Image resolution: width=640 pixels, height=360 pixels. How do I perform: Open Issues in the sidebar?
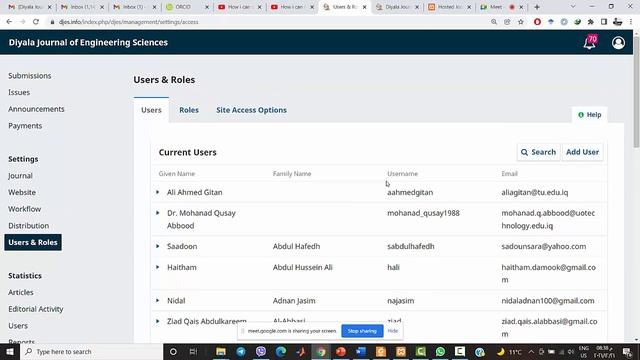coord(19,92)
